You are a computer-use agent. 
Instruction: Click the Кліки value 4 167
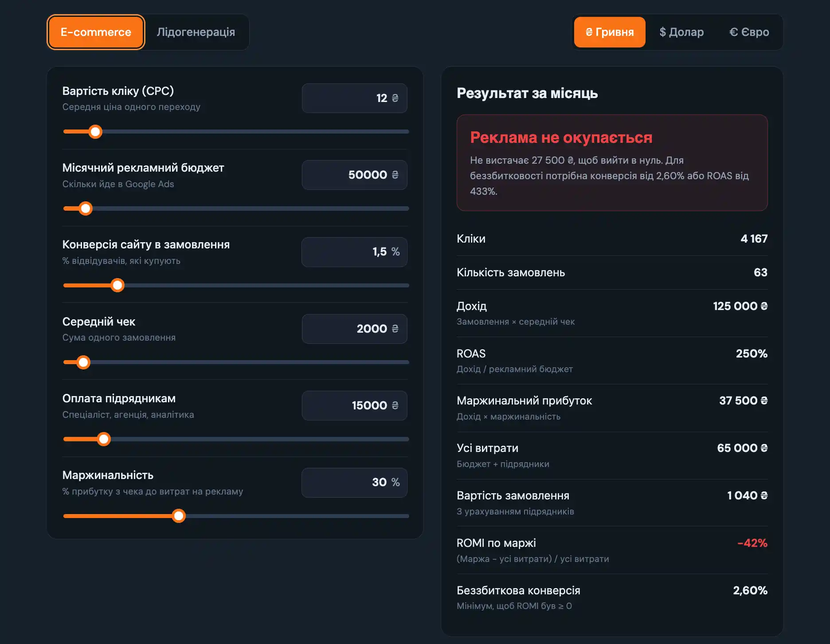click(754, 239)
